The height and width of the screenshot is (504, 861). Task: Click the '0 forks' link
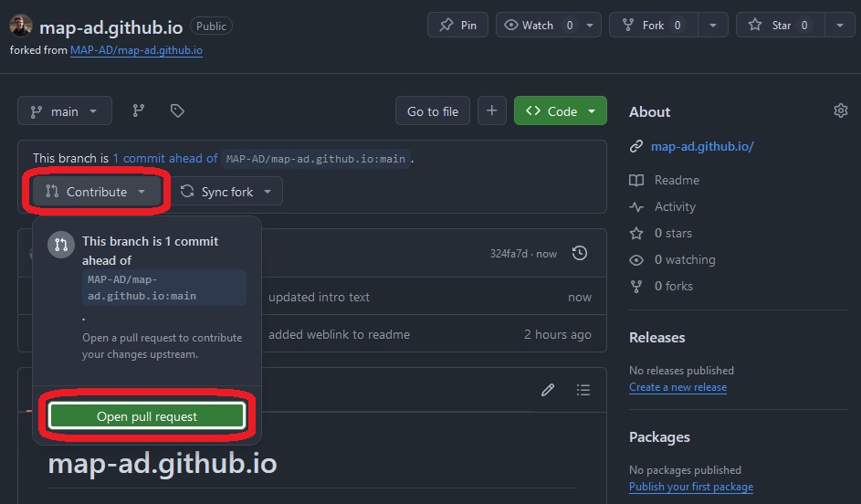tap(674, 286)
